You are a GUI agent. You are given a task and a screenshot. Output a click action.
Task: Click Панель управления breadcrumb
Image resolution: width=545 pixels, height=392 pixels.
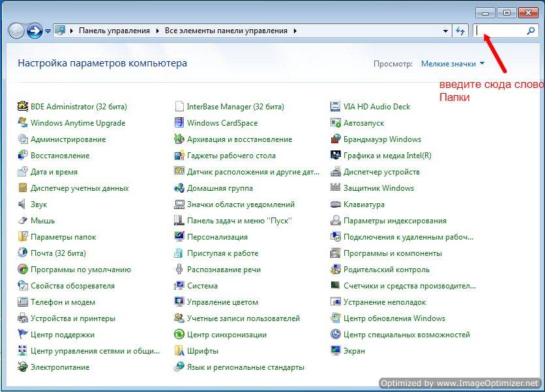point(114,31)
